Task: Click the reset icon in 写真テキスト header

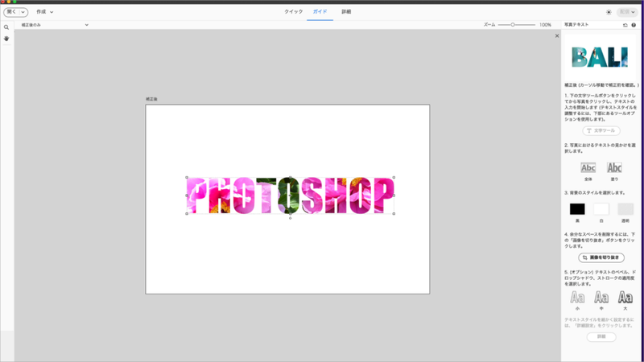Action: [x=625, y=25]
